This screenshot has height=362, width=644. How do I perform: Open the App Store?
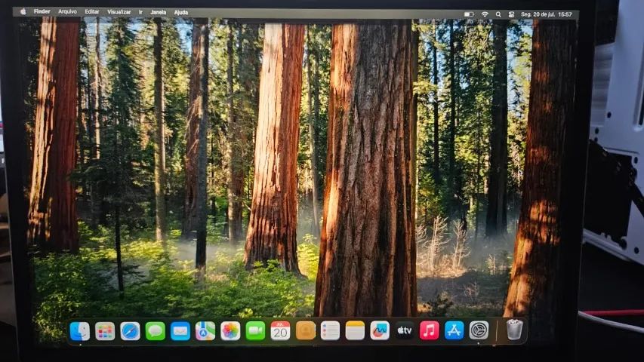(454, 331)
